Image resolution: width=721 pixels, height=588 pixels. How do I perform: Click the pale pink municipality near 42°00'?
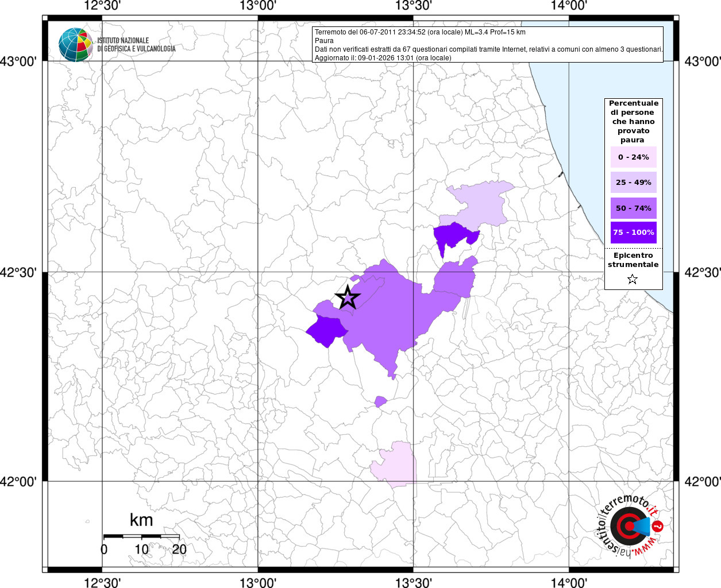(x=395, y=465)
